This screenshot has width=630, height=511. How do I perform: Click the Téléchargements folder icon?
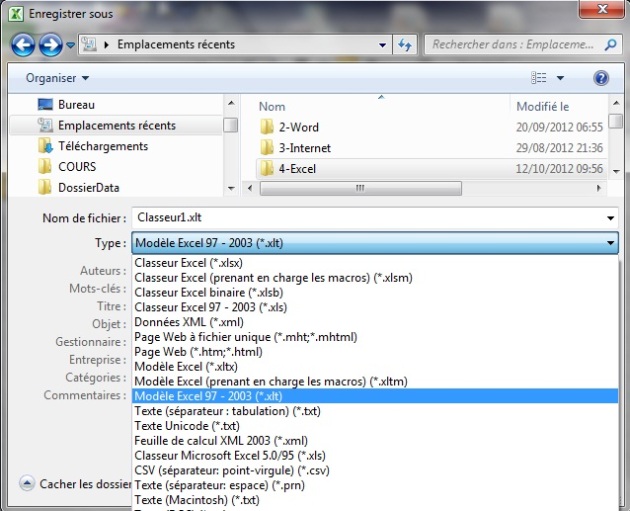[45, 146]
